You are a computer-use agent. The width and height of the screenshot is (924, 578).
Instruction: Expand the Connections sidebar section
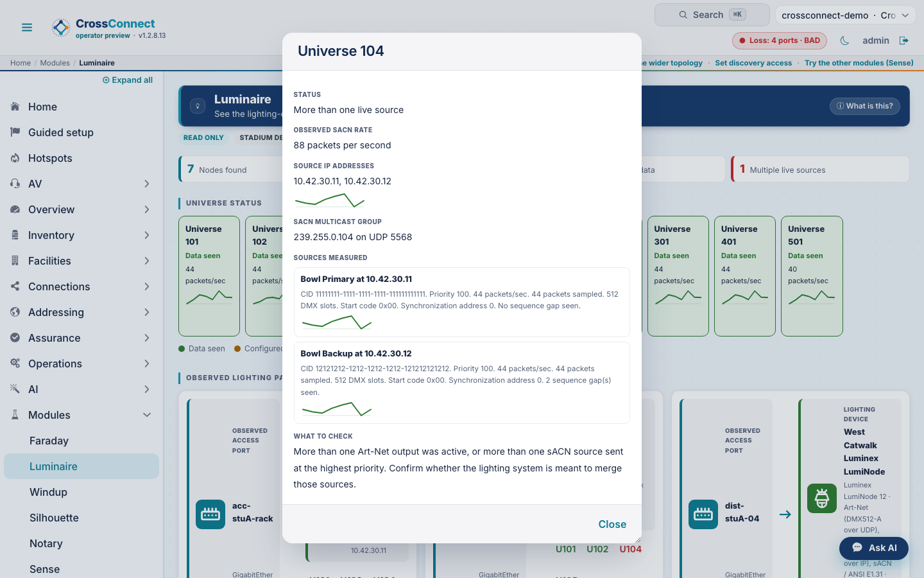click(147, 286)
